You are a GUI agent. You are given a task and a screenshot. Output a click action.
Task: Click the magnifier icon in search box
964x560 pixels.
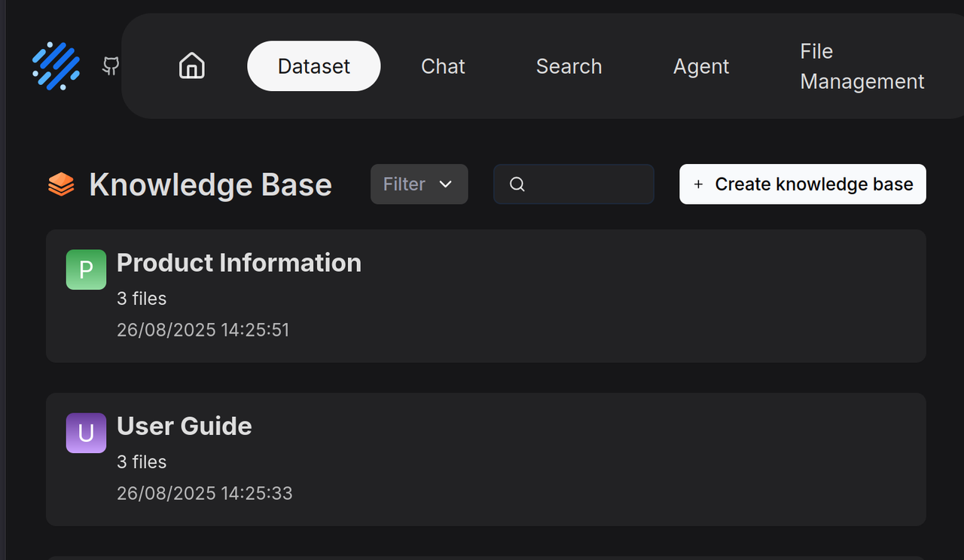pyautogui.click(x=517, y=184)
